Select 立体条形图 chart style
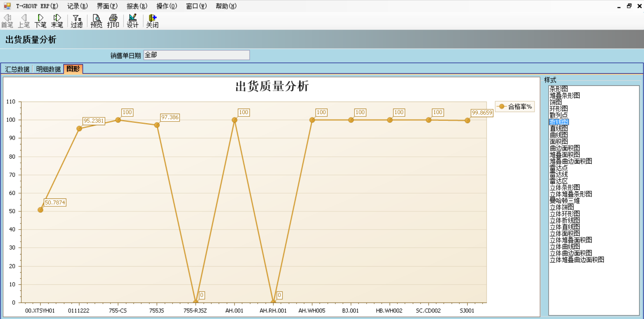644x319 pixels. click(x=565, y=187)
